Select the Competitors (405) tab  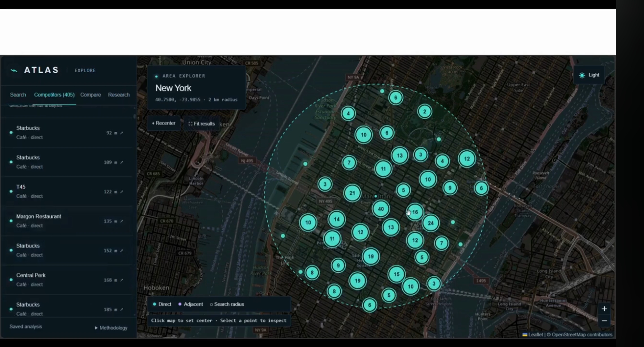click(54, 95)
